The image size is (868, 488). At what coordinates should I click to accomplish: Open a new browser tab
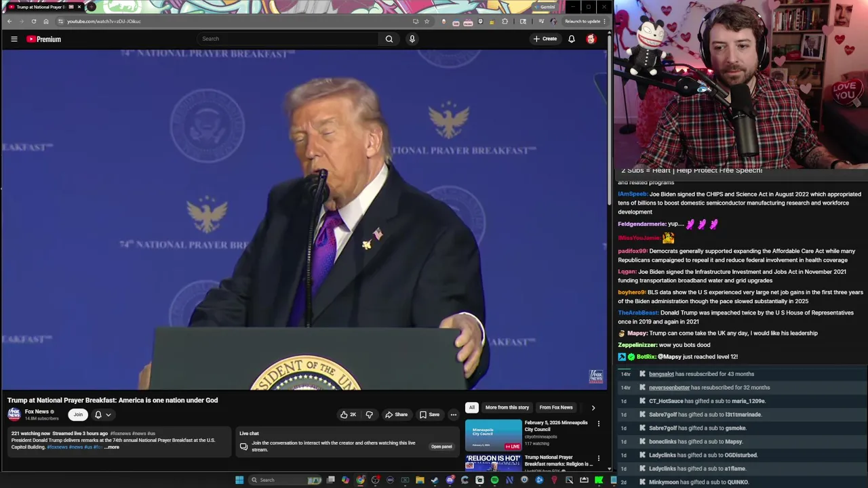pyautogui.click(x=91, y=7)
